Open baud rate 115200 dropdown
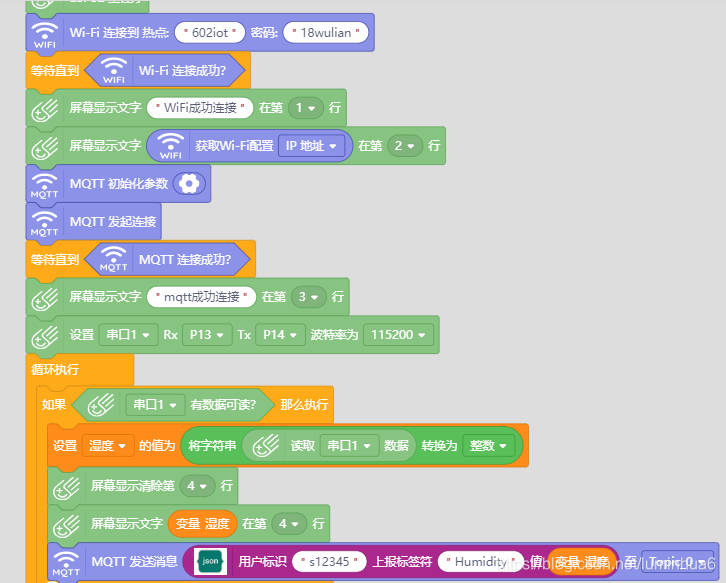 tap(398, 335)
